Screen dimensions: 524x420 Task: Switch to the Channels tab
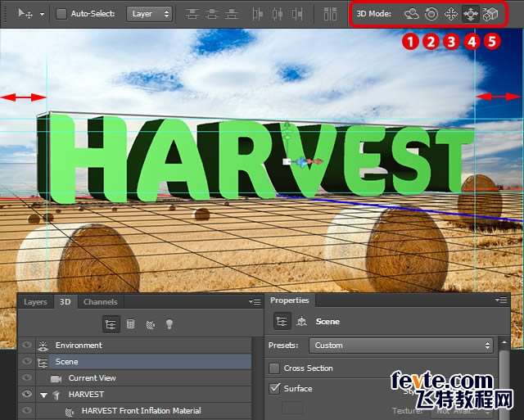click(x=100, y=302)
